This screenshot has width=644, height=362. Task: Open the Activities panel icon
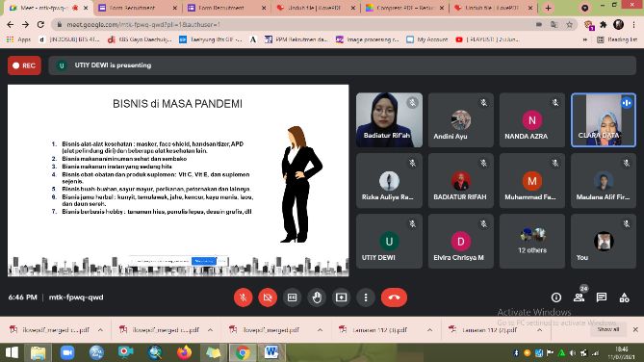[x=625, y=297]
